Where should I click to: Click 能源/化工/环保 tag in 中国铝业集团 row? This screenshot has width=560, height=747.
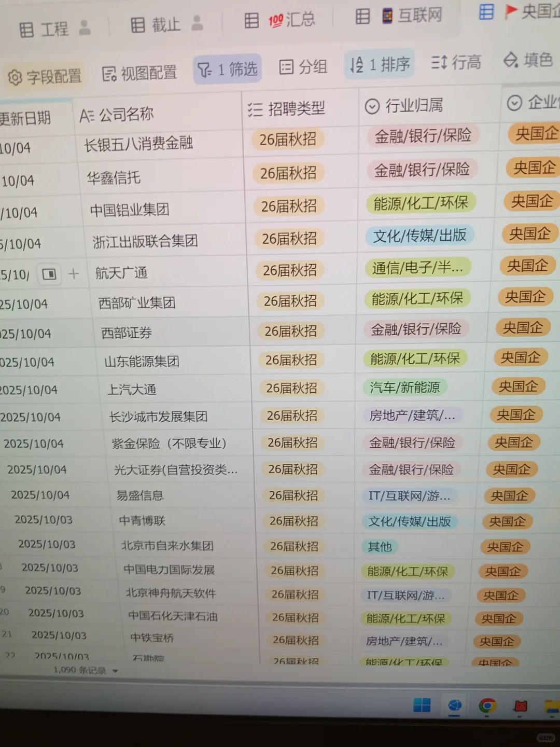421,203
